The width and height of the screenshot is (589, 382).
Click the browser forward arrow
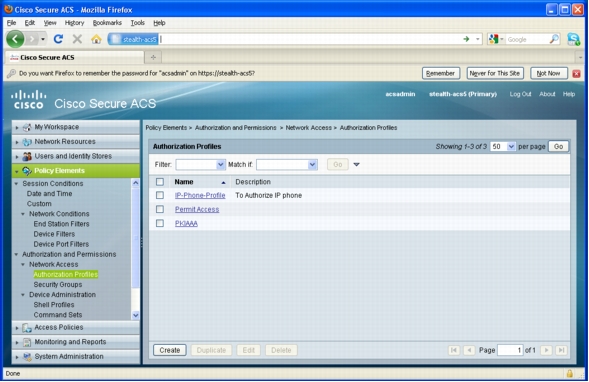point(32,39)
